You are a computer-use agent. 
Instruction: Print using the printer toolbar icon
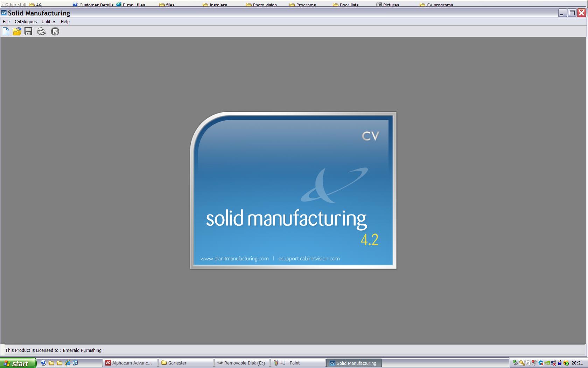coord(41,32)
